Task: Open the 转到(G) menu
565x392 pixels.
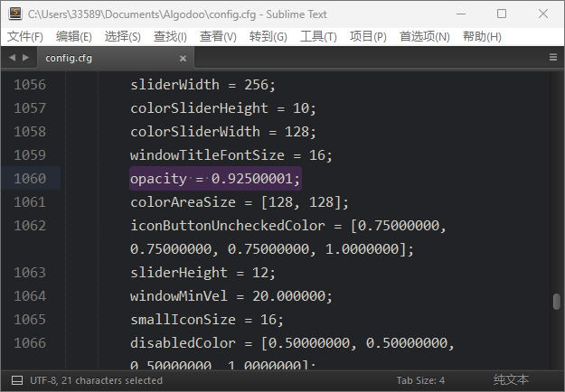Action: [x=268, y=36]
